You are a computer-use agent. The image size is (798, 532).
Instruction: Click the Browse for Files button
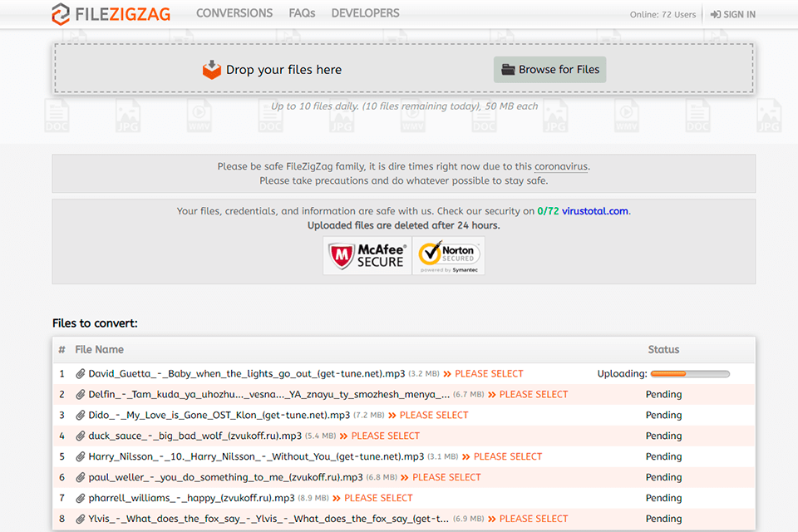pos(549,70)
